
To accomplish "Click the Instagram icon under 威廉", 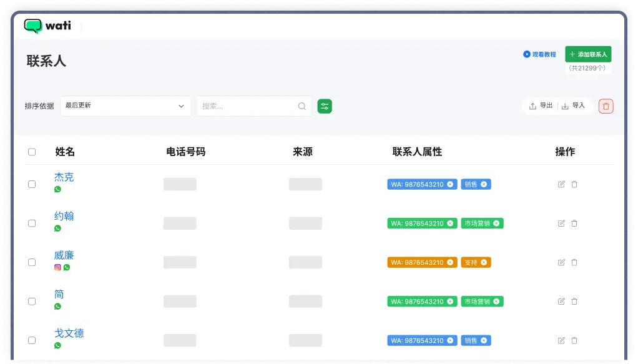I will (57, 267).
